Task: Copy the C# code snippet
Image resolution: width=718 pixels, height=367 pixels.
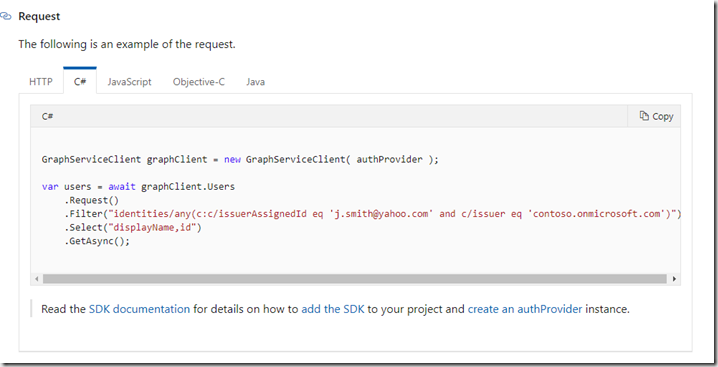Action: (656, 116)
